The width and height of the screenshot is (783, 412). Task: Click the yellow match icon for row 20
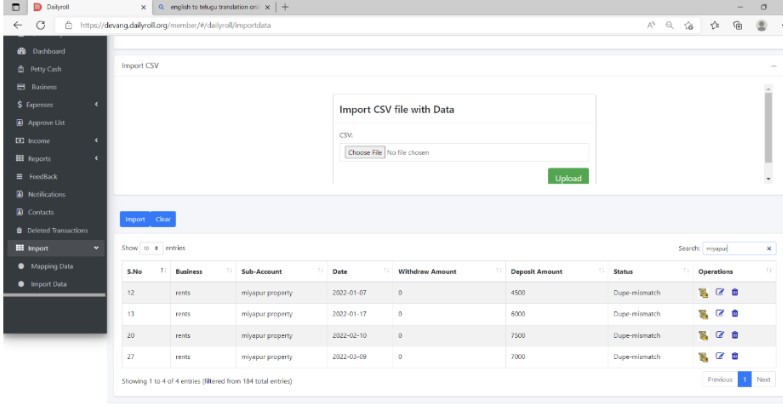(x=703, y=336)
